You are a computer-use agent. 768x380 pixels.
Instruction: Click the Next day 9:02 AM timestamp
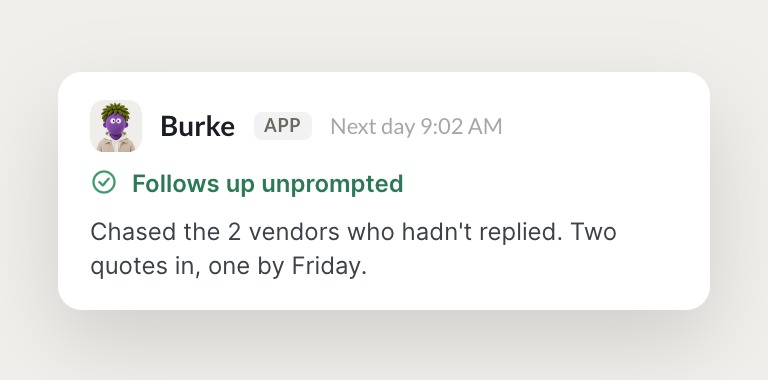[416, 126]
